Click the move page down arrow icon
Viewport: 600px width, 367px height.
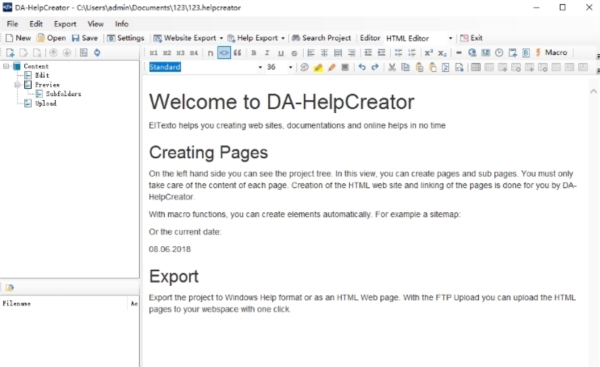pyautogui.click(x=67, y=53)
